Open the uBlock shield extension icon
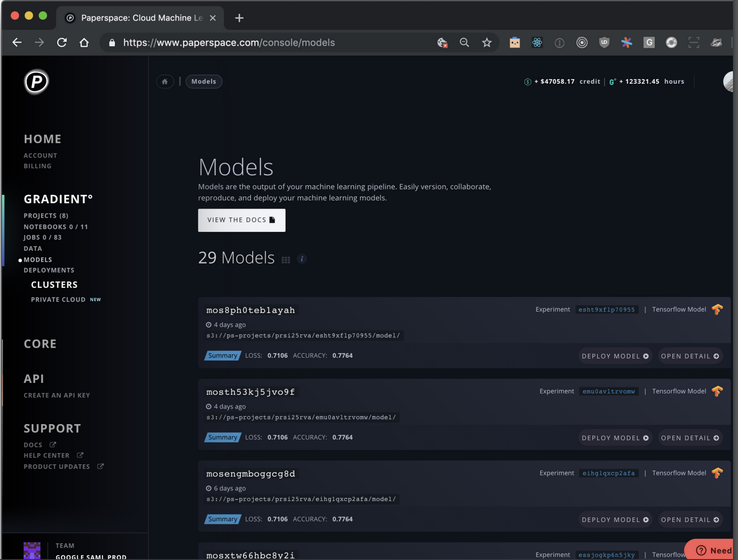Image resolution: width=738 pixels, height=560 pixels. pyautogui.click(x=604, y=43)
